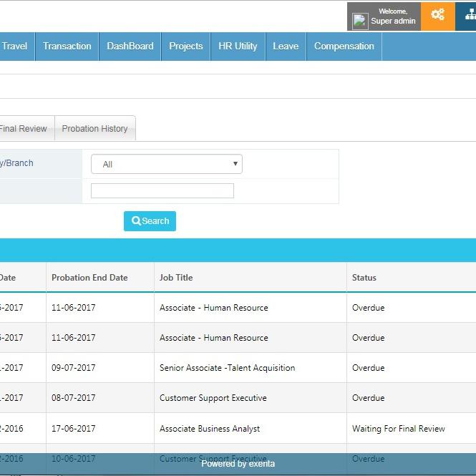Sort by Probation End Date column
This screenshot has height=476, width=476.
pos(89,278)
